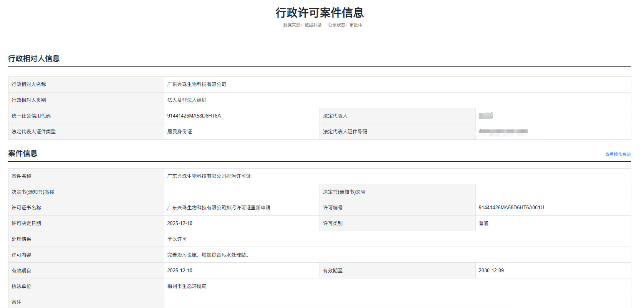
Task: Select the 许可内容 text about 污水处理站
Action: (x=209, y=255)
